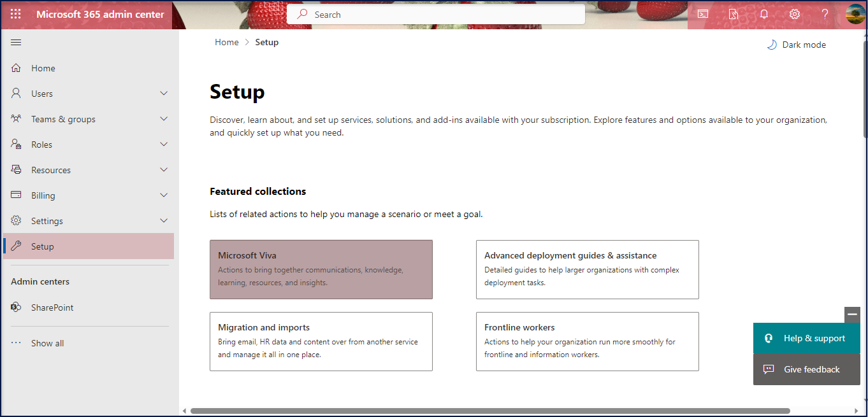Go back via the Home breadcrumb link
This screenshot has height=417, width=868.
pos(226,41)
